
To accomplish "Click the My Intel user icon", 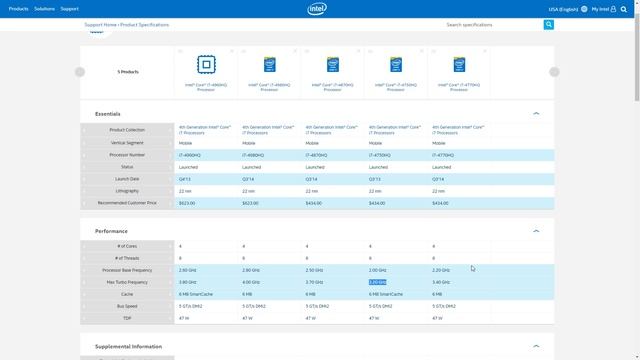I will (x=613, y=9).
